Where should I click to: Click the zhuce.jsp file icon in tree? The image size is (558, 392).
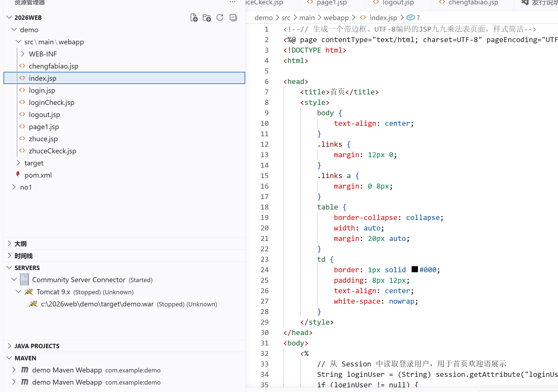tap(22, 139)
